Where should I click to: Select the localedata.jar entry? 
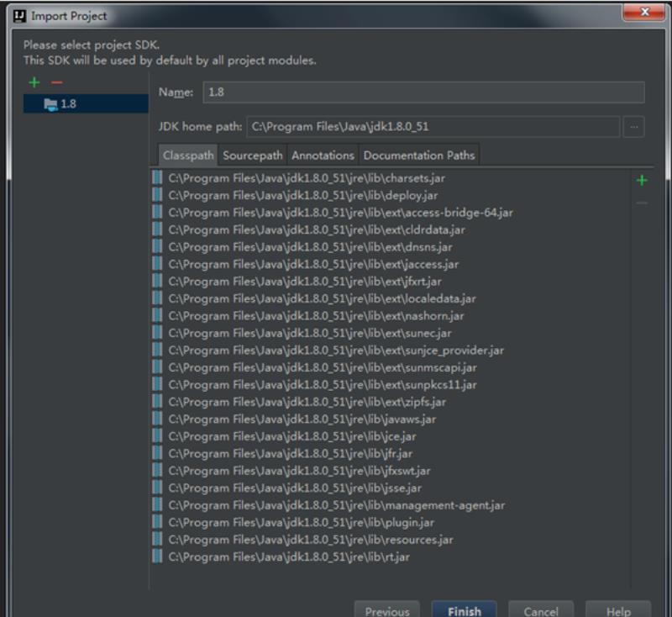pyautogui.click(x=322, y=298)
